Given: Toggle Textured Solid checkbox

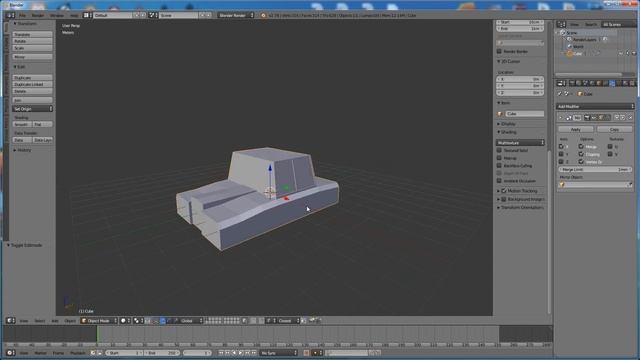Looking at the screenshot, I should click(499, 150).
